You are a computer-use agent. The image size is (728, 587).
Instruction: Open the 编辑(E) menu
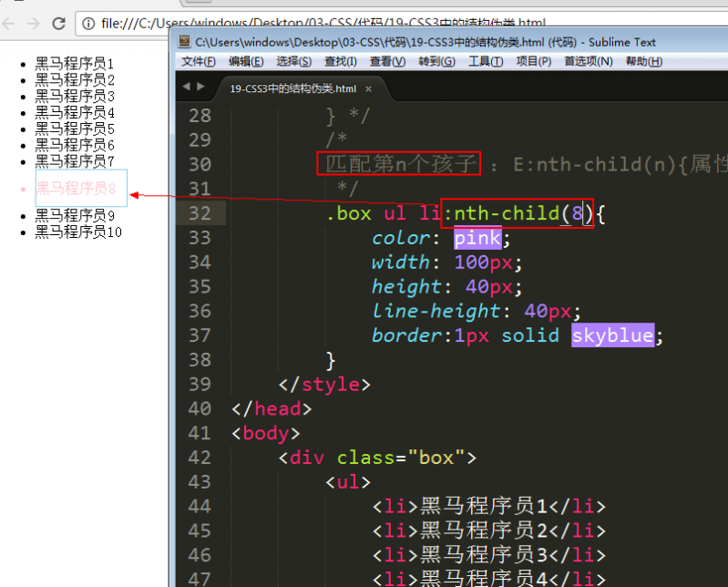point(246,61)
